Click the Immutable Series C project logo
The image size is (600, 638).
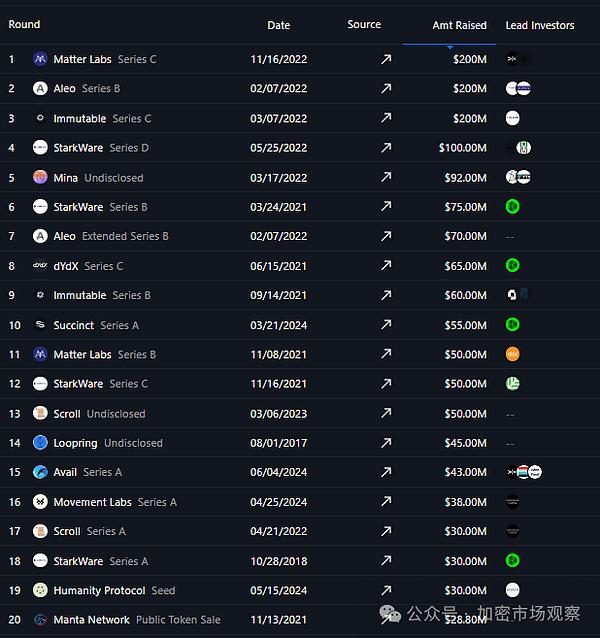[x=40, y=118]
